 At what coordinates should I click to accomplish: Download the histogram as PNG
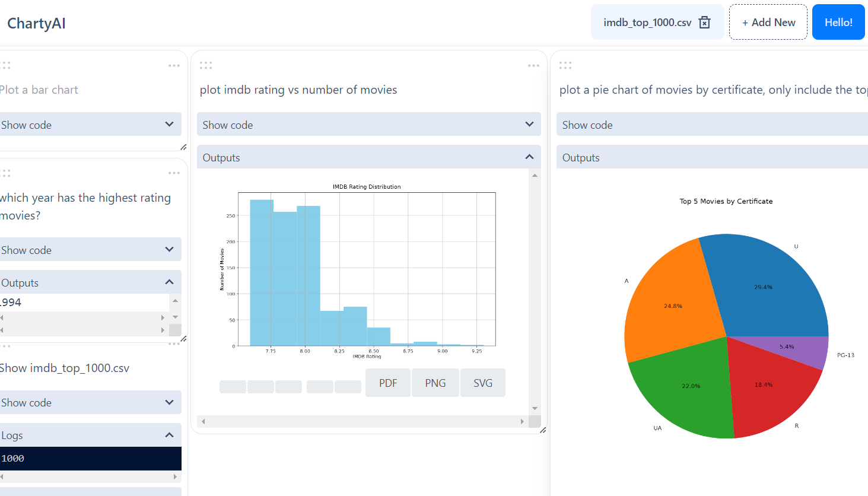pyautogui.click(x=435, y=383)
